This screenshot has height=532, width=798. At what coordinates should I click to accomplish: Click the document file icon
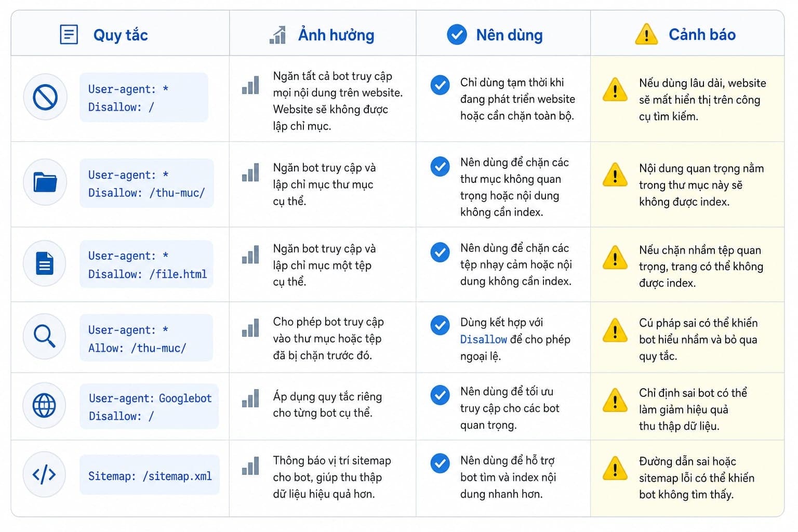45,263
